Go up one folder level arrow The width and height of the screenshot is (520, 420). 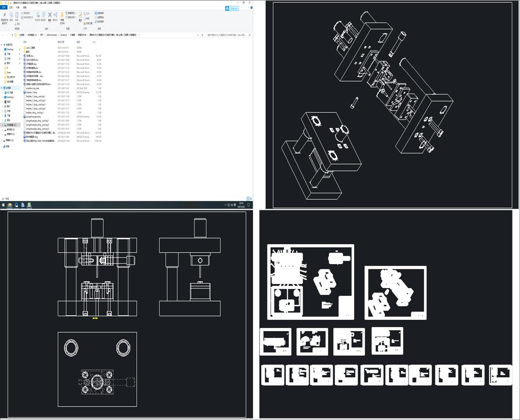pyautogui.click(x=12, y=35)
